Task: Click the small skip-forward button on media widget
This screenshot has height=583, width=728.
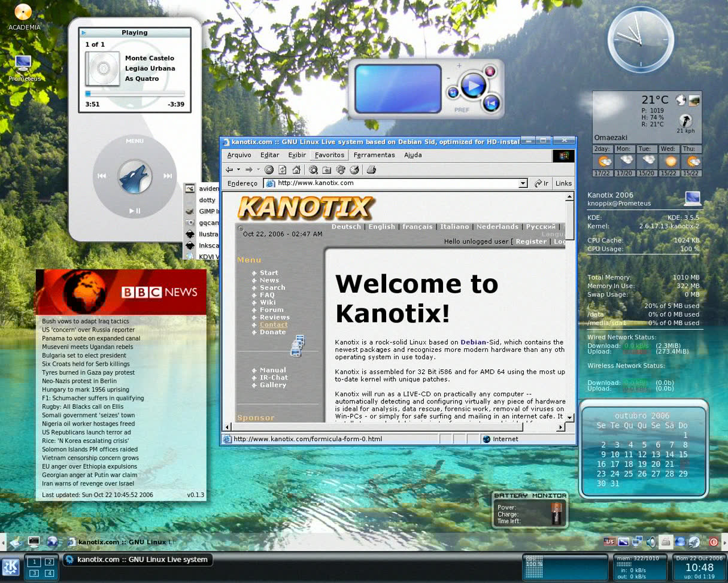Action: (x=453, y=92)
